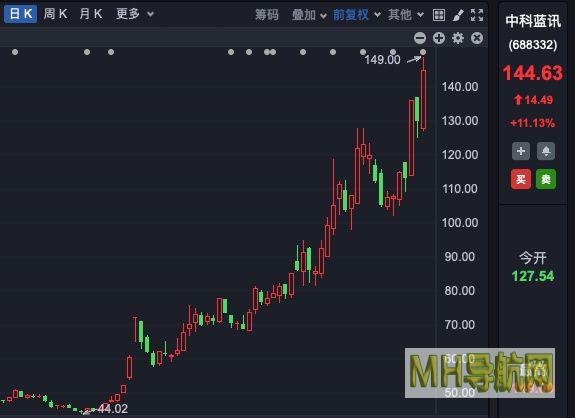
Task: Toggle fullscreen chart view
Action: [477, 15]
